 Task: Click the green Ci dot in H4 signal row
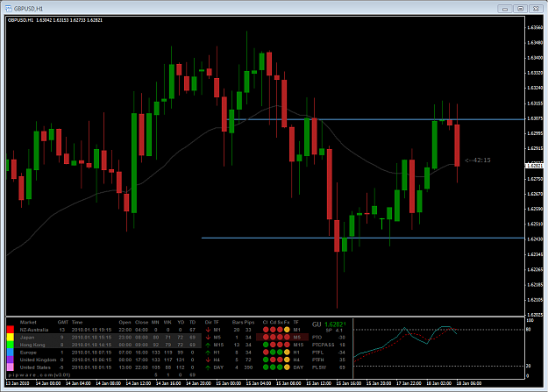266,360
